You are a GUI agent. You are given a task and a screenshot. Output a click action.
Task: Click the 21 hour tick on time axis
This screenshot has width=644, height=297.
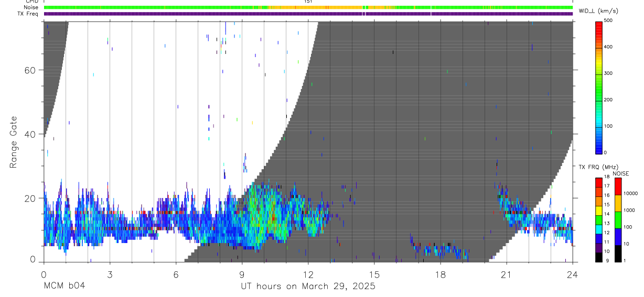[x=507, y=274]
